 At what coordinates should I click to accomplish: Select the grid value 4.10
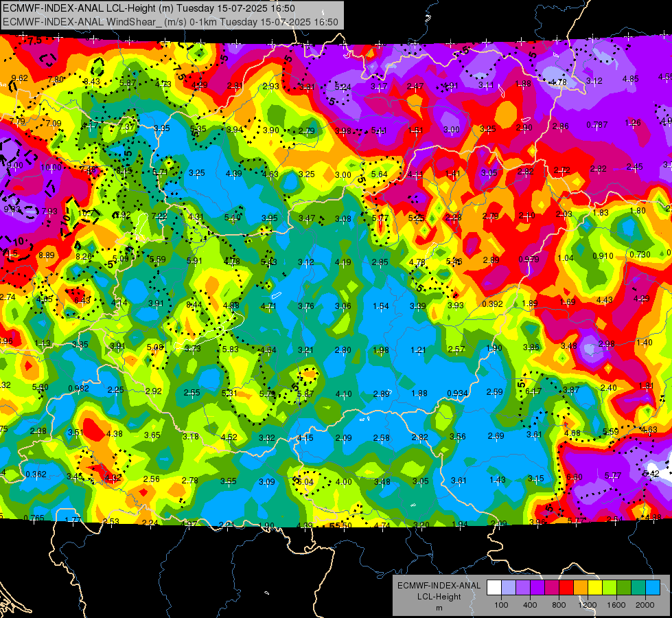point(344,393)
